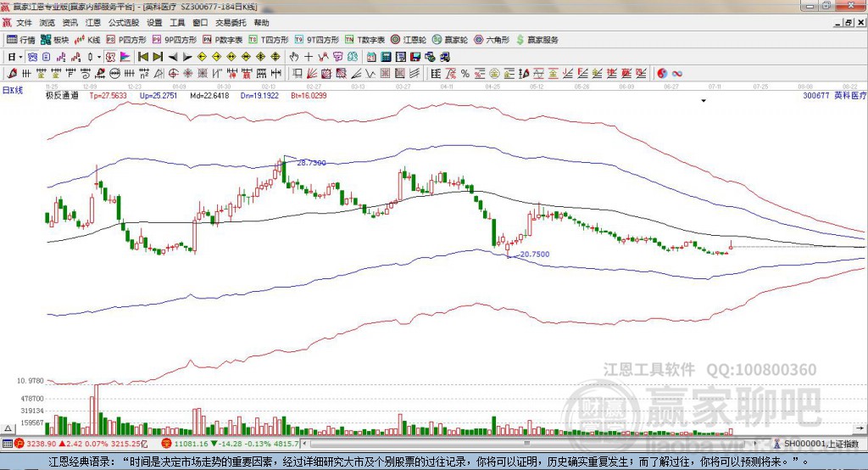Screen dimensions: 868x470
Task: Click horizontal scrollbar left arrow
Action: 304,444
